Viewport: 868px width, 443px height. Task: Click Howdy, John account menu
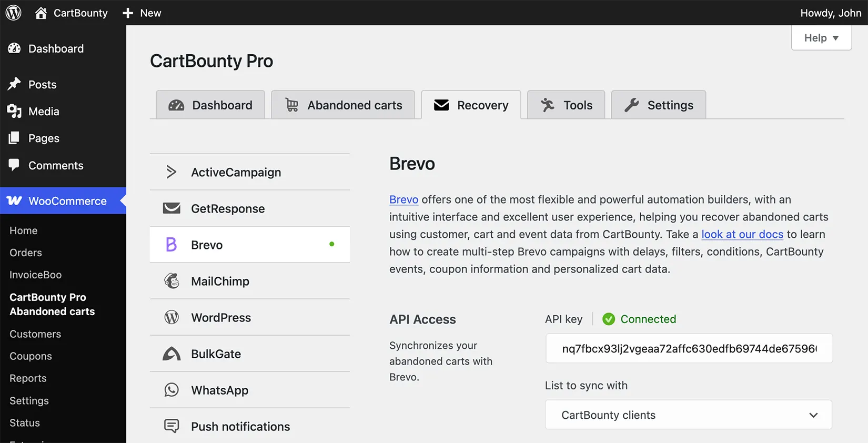[x=831, y=13]
